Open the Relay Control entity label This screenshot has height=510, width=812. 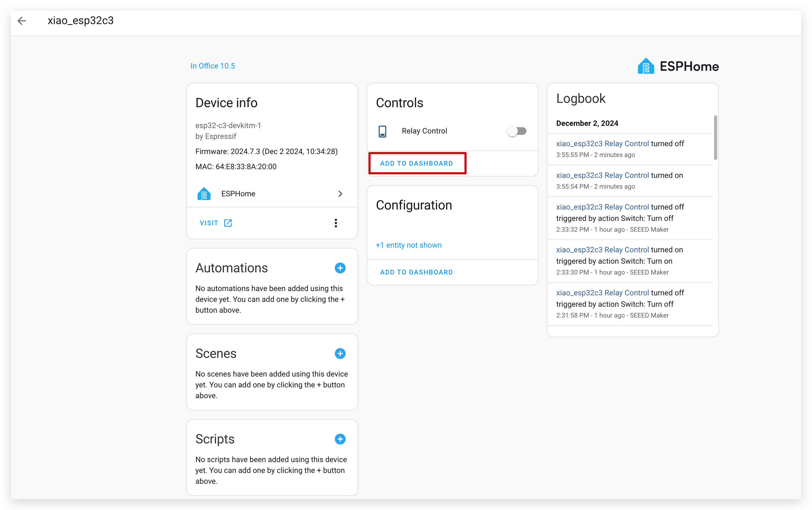pos(424,131)
